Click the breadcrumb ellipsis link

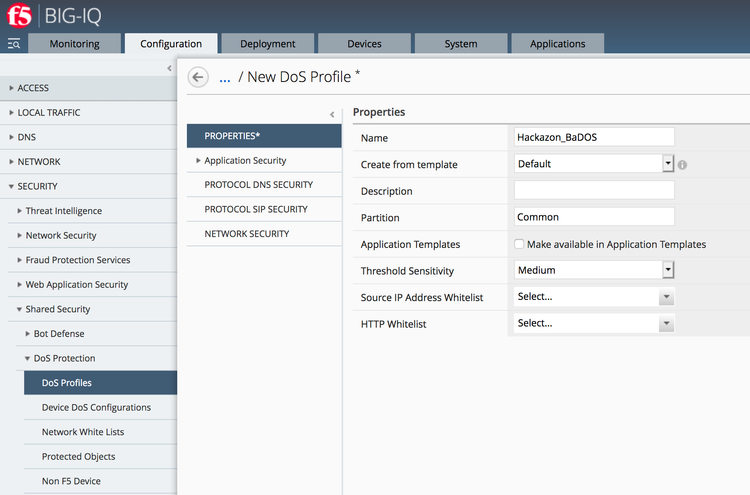[x=224, y=77]
